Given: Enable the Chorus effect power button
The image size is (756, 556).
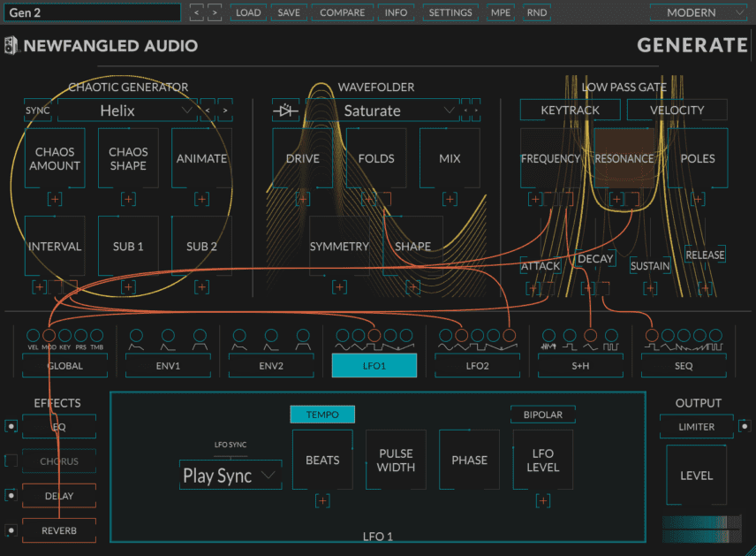Looking at the screenshot, I should (11, 461).
